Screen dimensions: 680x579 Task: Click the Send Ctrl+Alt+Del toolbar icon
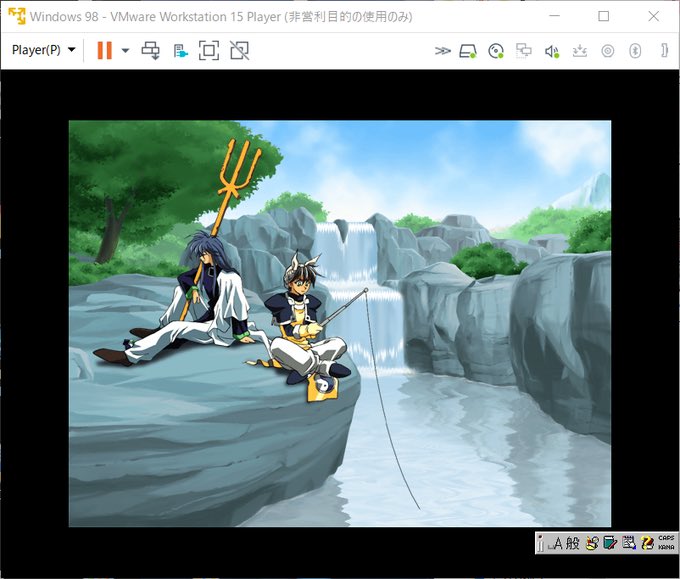[x=150, y=50]
